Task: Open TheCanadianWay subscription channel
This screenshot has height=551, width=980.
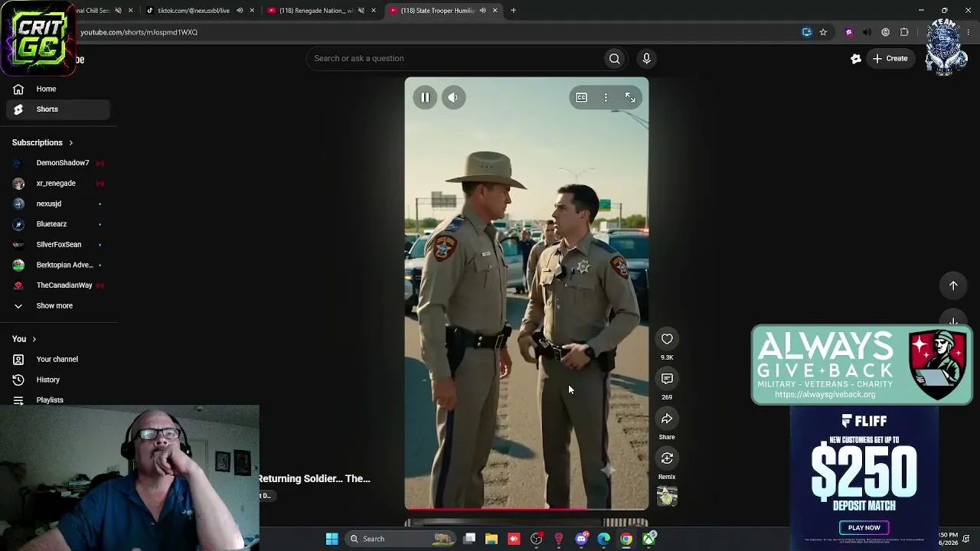Action: pos(58,285)
